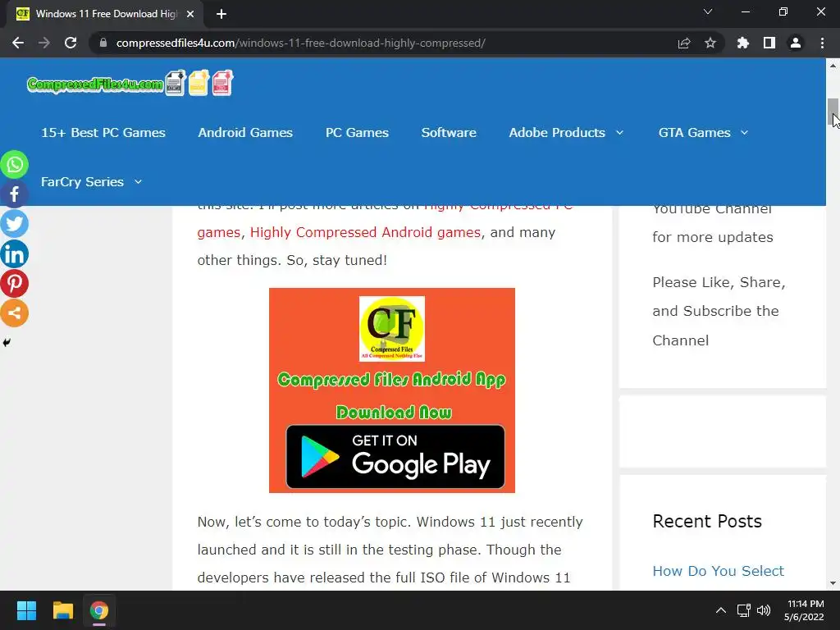Image resolution: width=840 pixels, height=630 pixels.
Task: Share page via the LinkedIn icon
Action: 15,254
